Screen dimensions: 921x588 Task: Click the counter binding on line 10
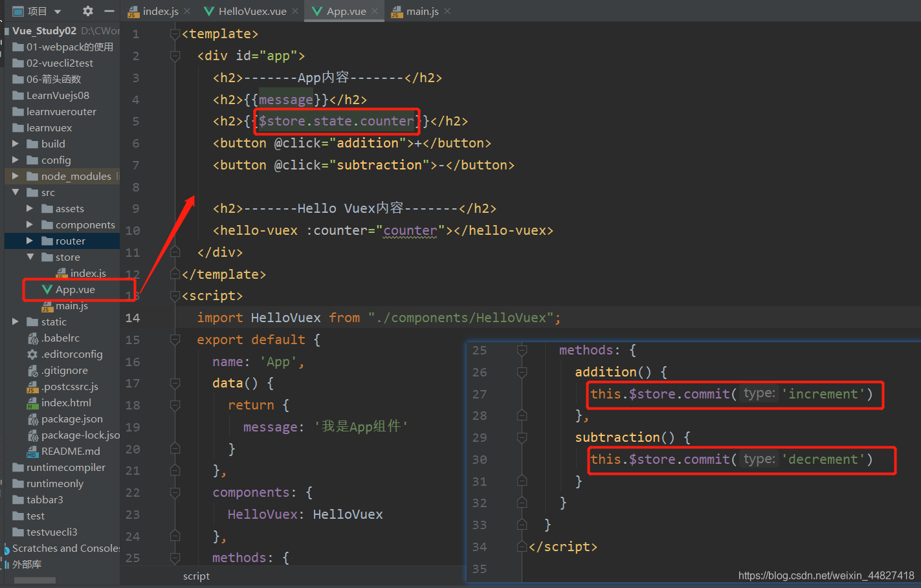tap(410, 230)
